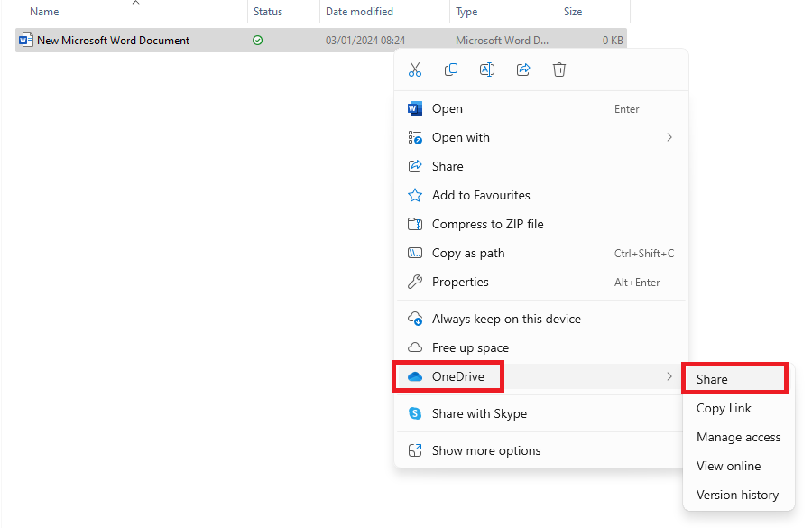Expand the OneDrive submenu chevron
The image size is (812, 528).
[x=669, y=376]
